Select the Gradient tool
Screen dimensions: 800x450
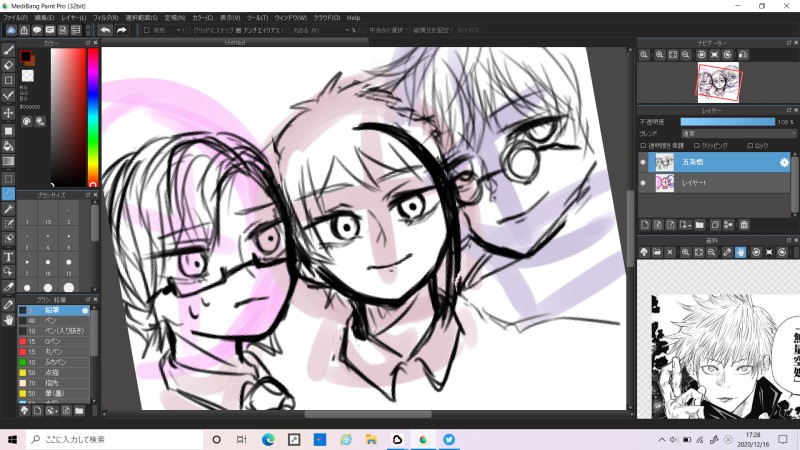click(8, 161)
